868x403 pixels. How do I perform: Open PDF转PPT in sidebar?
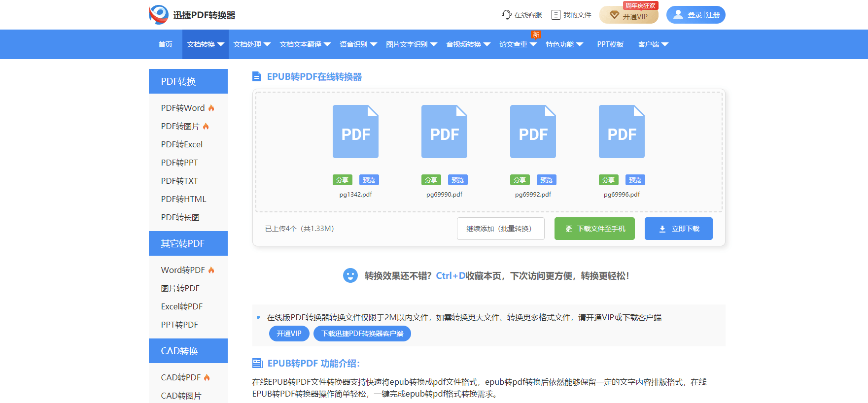(x=179, y=163)
